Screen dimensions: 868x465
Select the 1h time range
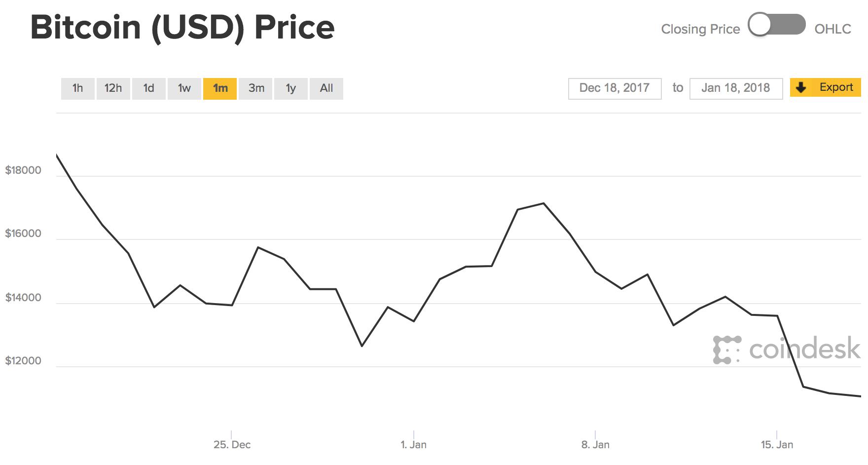78,88
